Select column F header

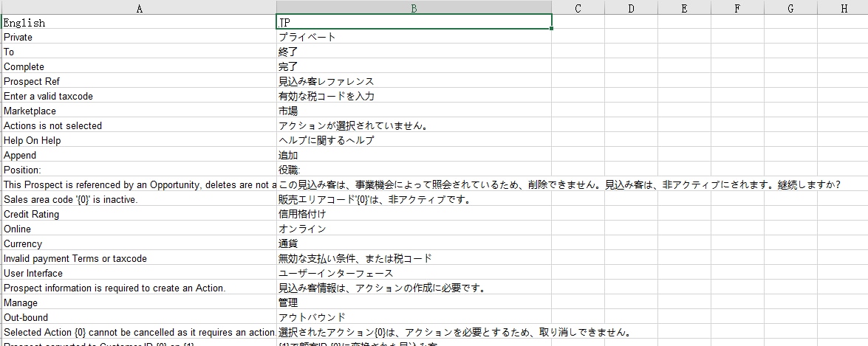[x=737, y=7]
